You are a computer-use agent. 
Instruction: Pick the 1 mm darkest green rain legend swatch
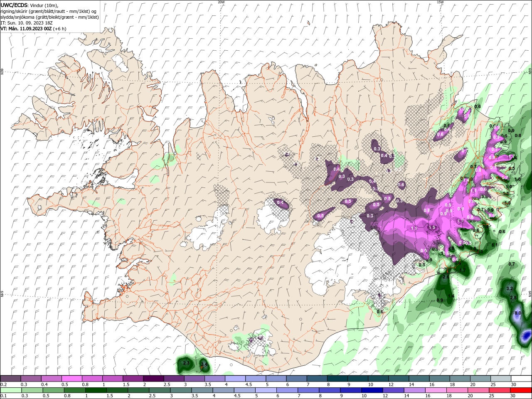coord(96,390)
